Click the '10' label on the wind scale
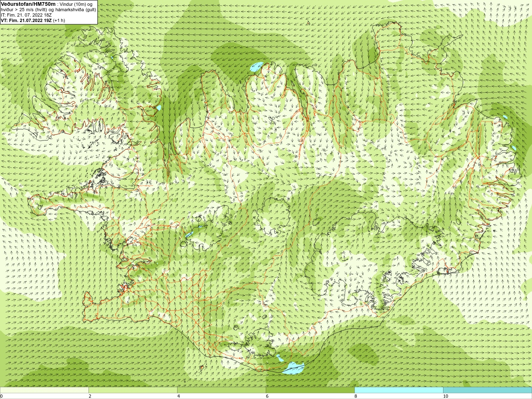The image size is (532, 399). coord(446,396)
